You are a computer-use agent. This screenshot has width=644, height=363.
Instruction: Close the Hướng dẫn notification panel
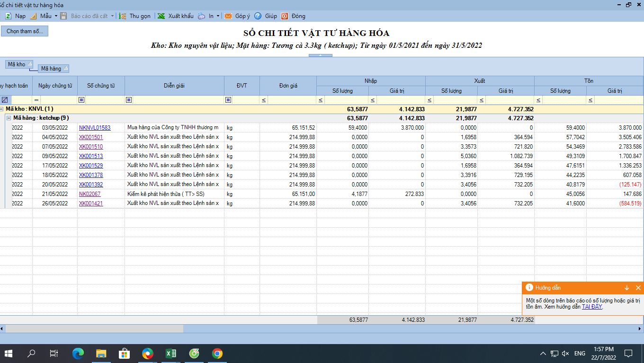pyautogui.click(x=638, y=288)
